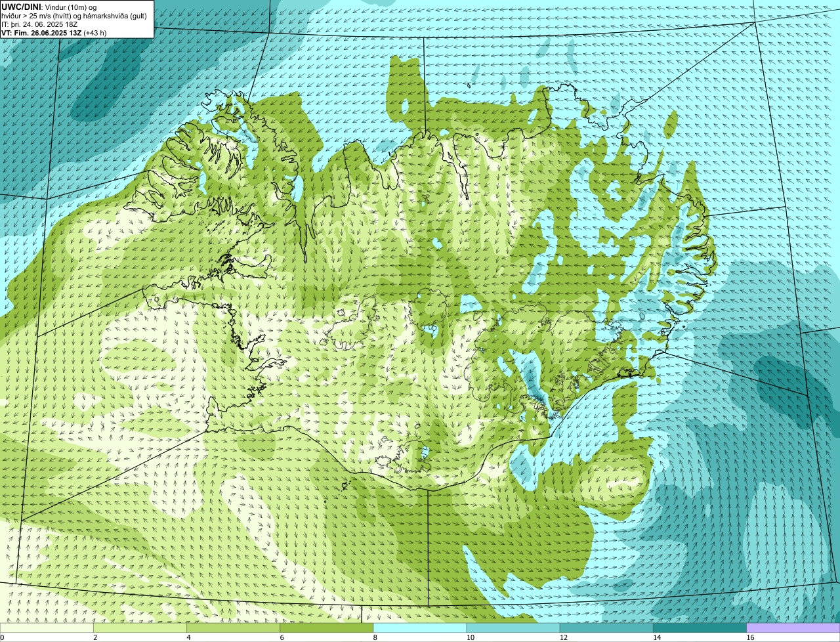Click the 12–14 m/s teal legend segment
Screen dimensions: 840x642
[x=606, y=628]
